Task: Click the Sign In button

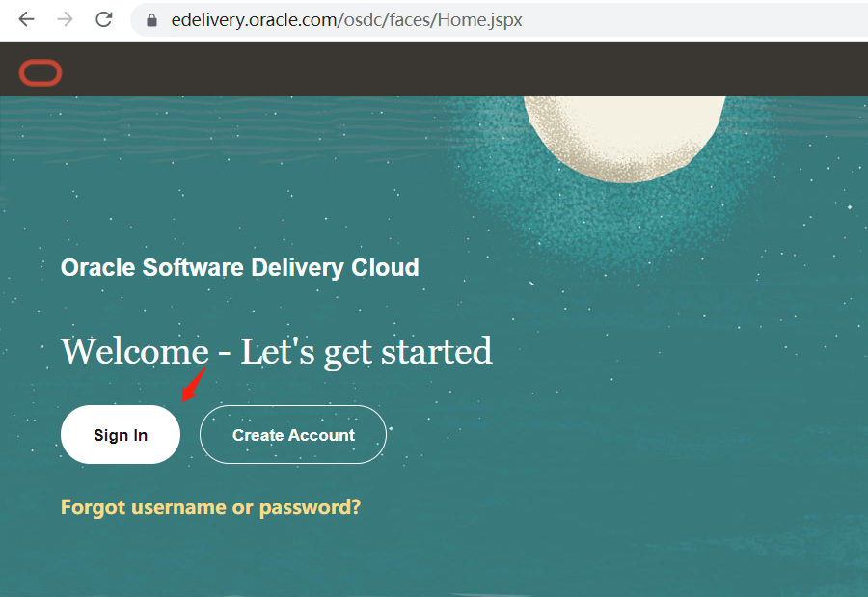Action: point(121,435)
